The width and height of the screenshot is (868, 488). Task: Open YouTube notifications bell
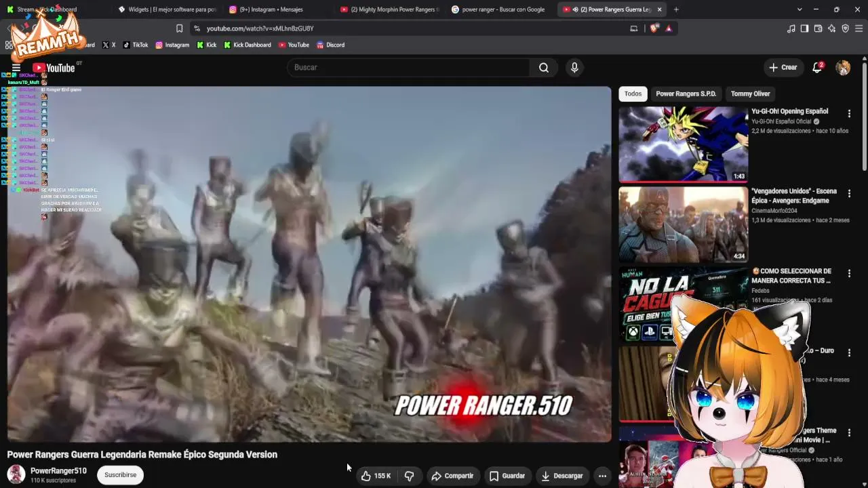[x=817, y=68]
